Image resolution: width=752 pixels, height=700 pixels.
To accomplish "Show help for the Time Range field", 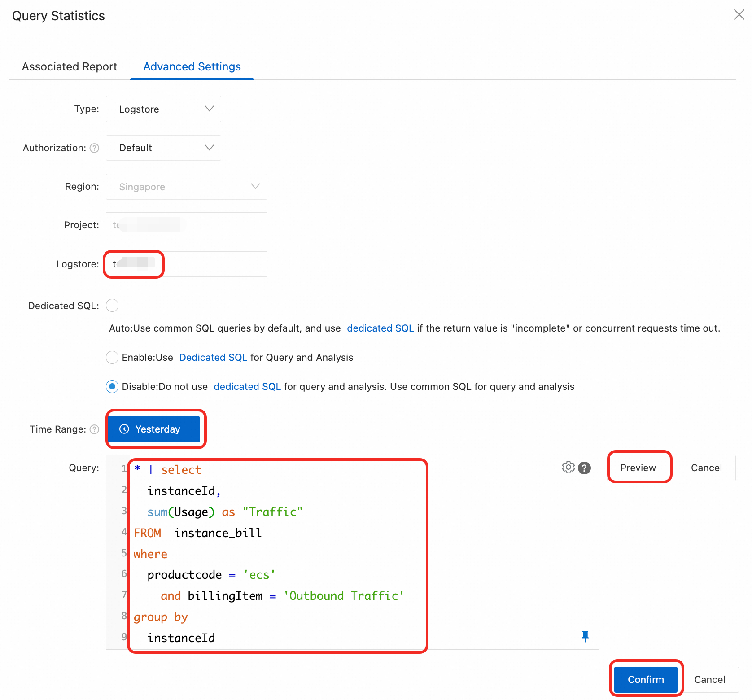I will click(x=94, y=429).
